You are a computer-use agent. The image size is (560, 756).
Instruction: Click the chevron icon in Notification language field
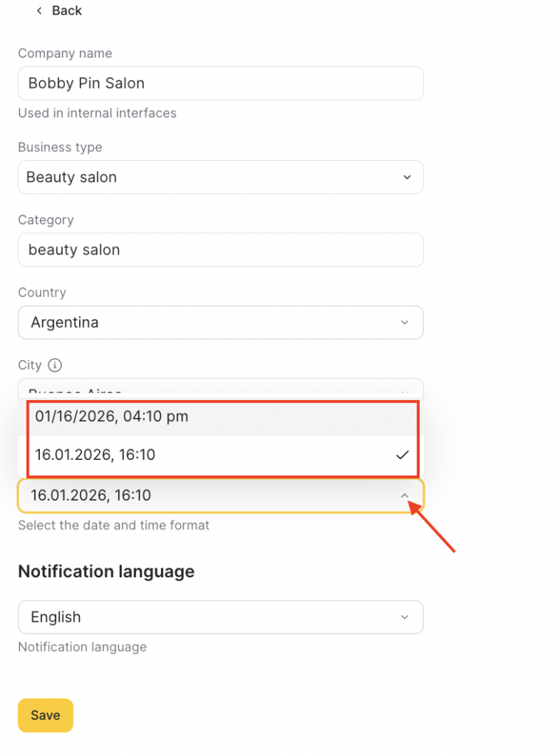[404, 617]
